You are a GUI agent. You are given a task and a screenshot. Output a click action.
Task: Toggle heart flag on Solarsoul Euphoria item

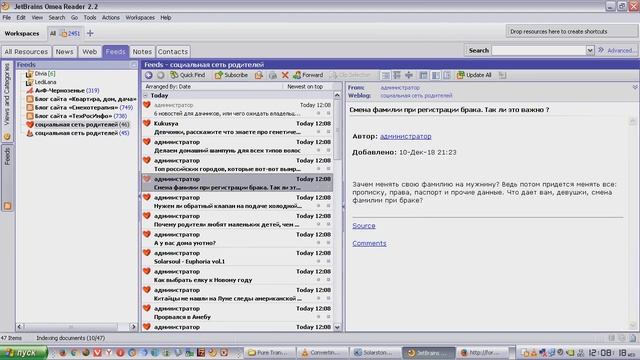click(x=147, y=253)
